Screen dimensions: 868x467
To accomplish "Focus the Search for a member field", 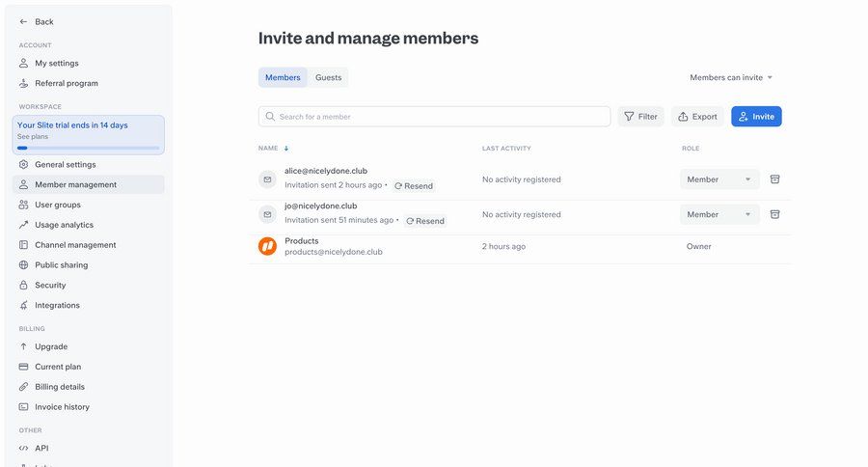I will pos(434,117).
